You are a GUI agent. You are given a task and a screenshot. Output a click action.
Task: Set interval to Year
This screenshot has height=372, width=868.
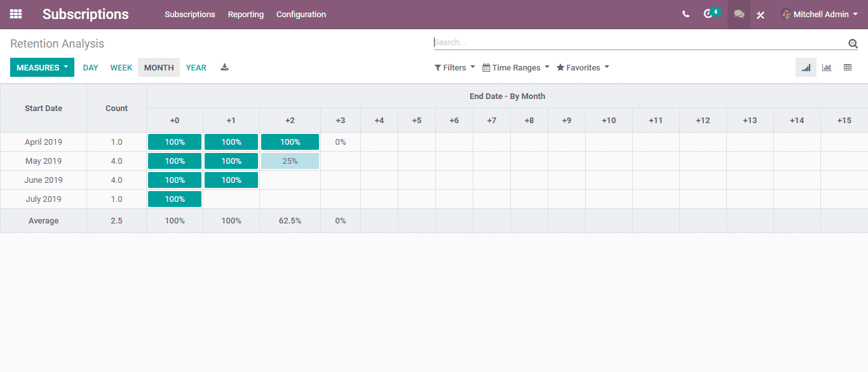[196, 67]
